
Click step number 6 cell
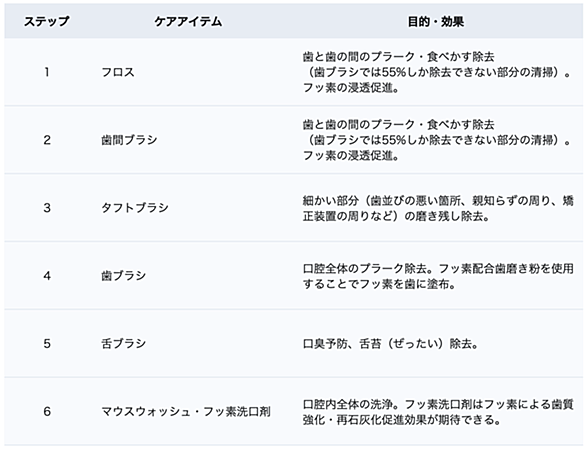click(47, 411)
